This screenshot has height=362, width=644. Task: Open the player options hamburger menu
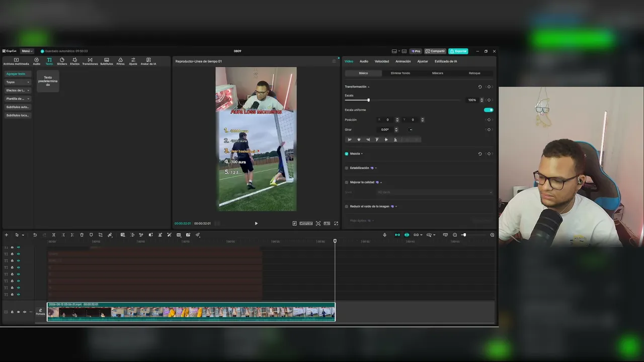point(334,61)
